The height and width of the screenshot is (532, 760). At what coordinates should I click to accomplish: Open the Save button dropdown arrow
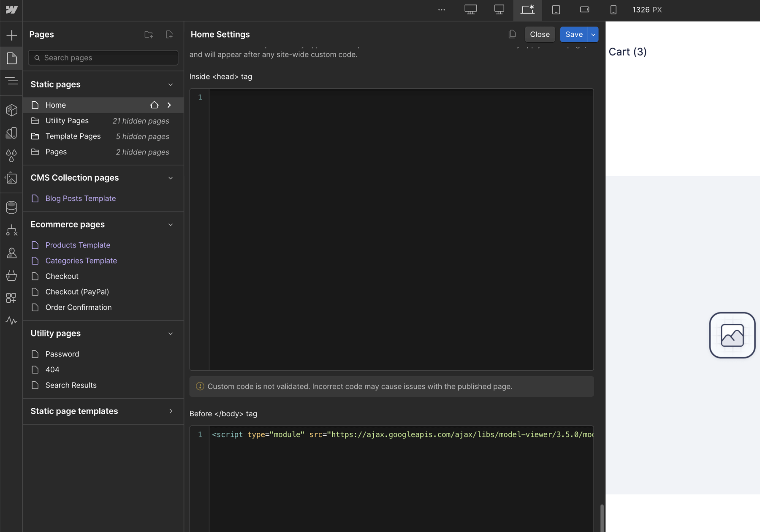[593, 35]
